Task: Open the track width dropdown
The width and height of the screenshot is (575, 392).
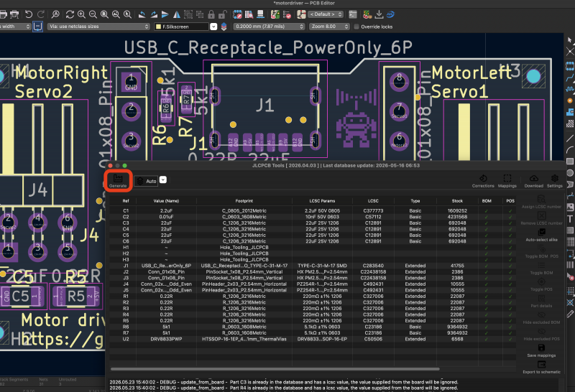Action: pyautogui.click(x=14, y=27)
